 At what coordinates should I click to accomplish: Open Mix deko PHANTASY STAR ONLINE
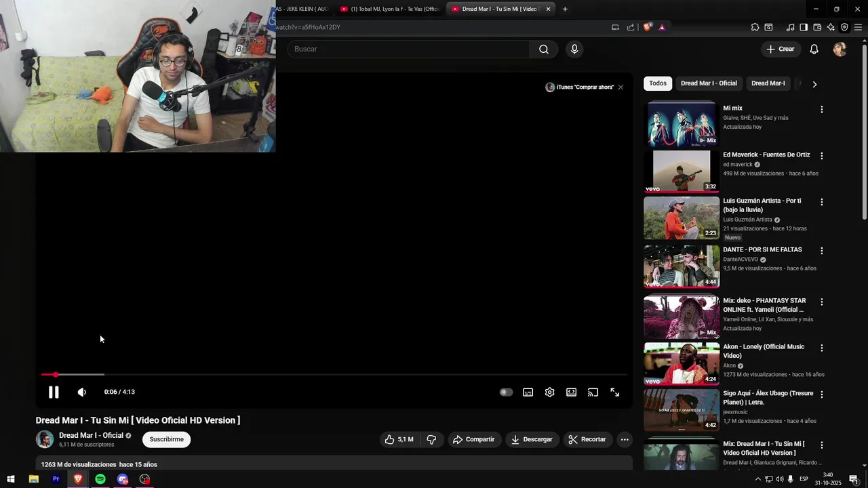tap(682, 317)
